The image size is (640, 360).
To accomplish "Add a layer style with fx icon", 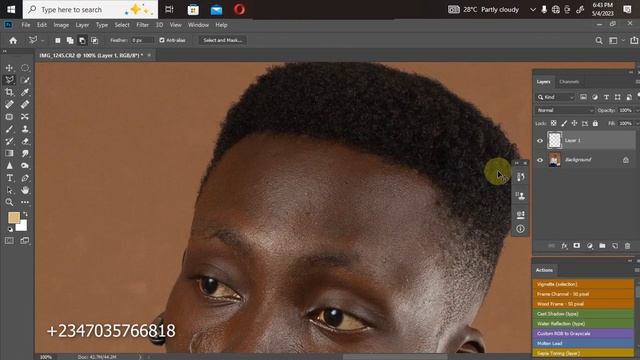I will tap(564, 246).
